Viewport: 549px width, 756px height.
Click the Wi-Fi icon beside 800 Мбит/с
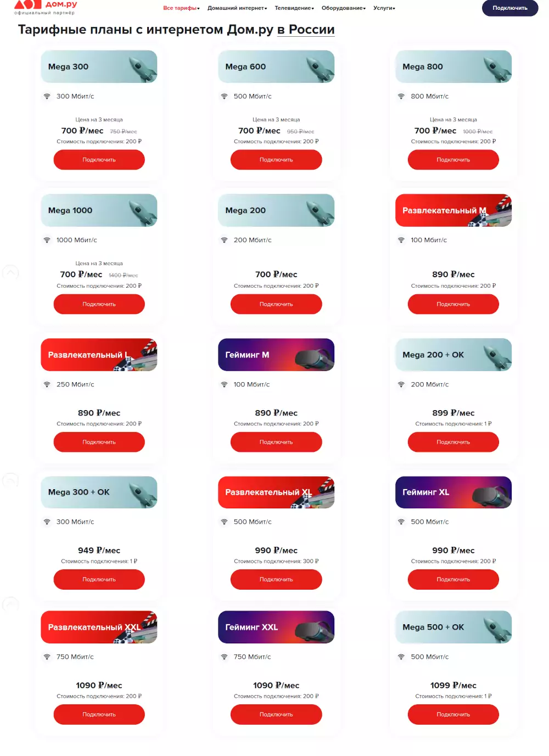[401, 96]
